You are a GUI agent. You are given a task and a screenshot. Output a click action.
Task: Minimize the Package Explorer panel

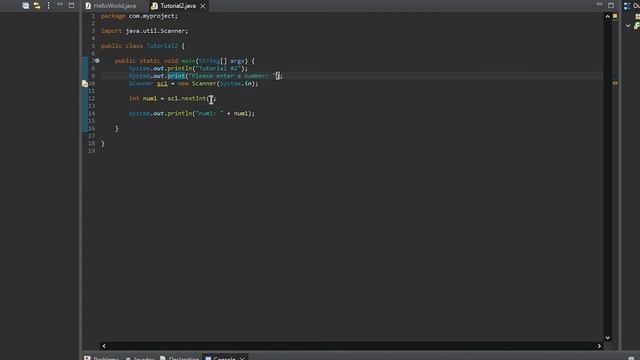(60, 4)
